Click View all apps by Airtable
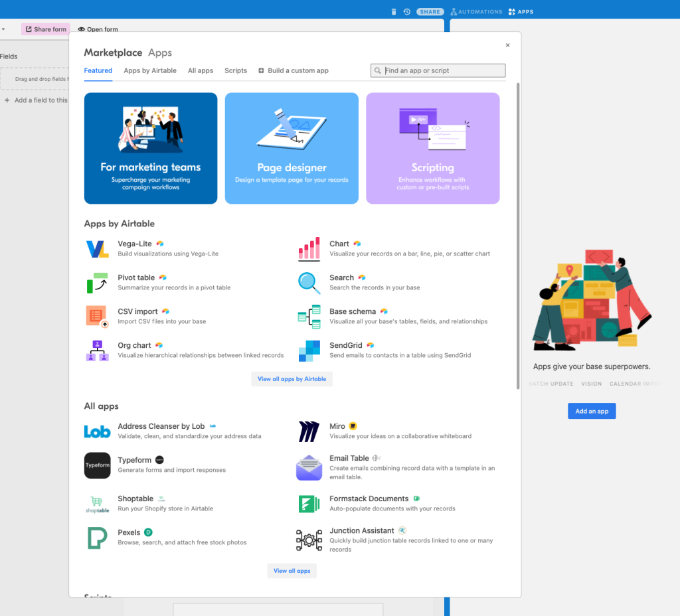 pos(292,379)
